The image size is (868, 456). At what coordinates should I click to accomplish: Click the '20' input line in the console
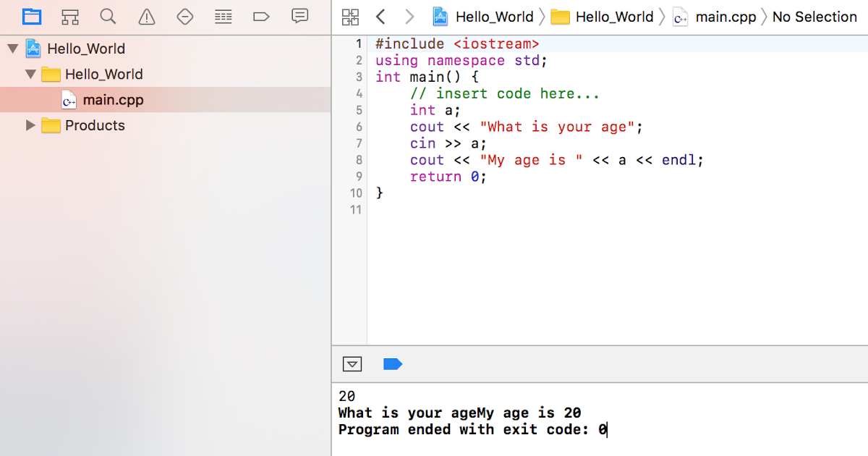(346, 397)
